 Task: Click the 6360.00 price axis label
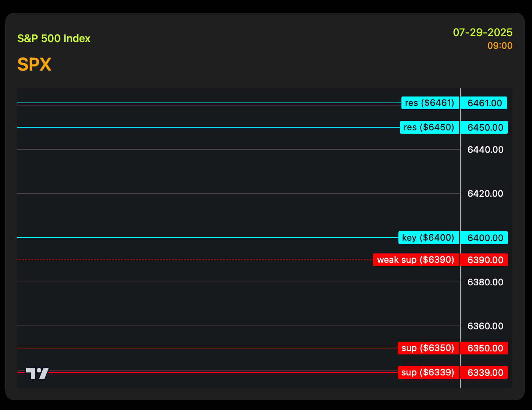(485, 326)
